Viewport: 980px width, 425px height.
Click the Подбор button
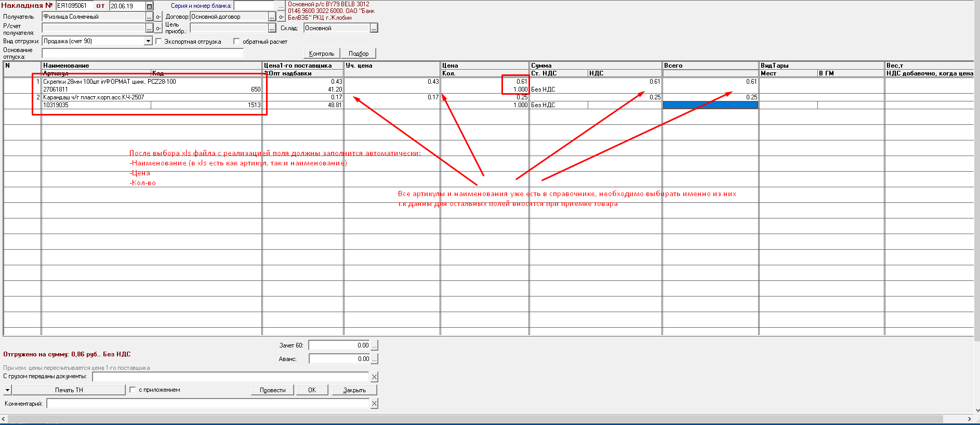[359, 54]
